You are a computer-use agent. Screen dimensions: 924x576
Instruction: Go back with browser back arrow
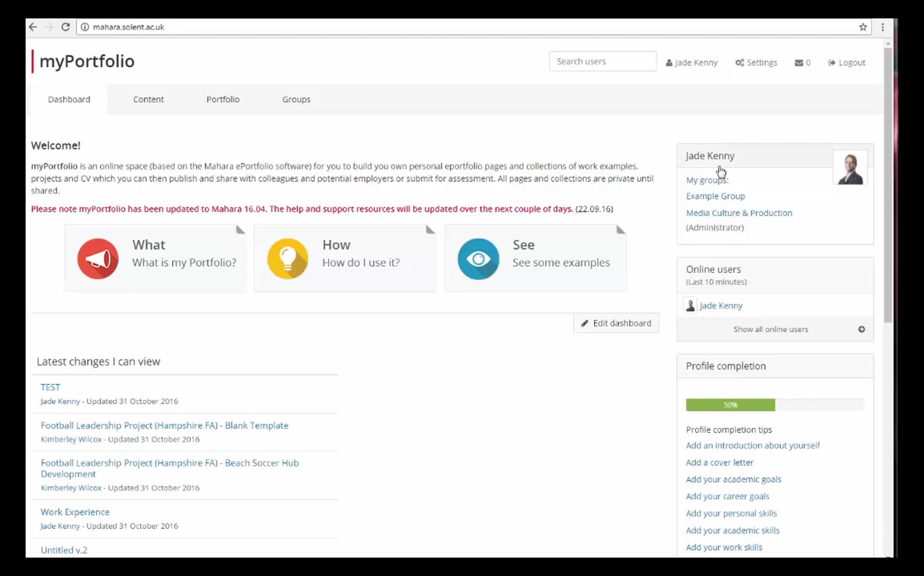[33, 27]
